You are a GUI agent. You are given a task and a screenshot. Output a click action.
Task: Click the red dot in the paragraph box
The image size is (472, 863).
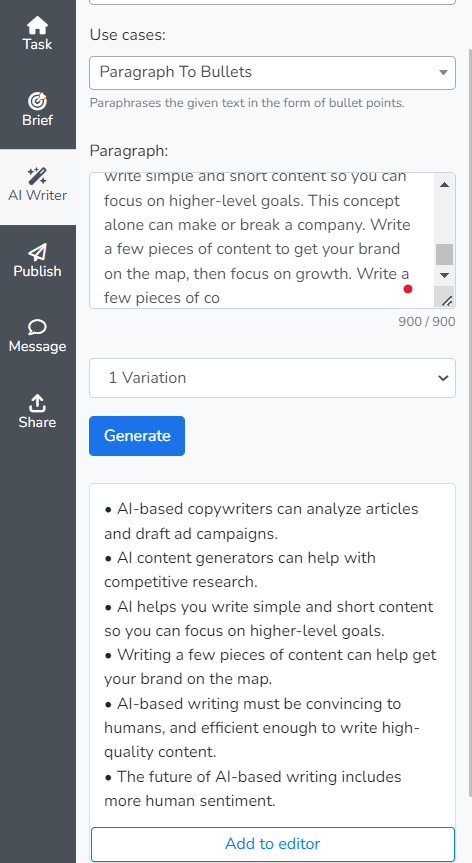point(408,289)
